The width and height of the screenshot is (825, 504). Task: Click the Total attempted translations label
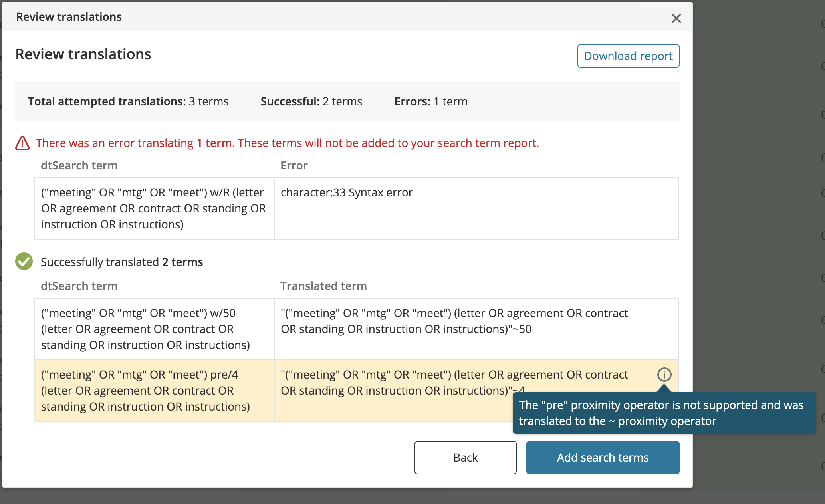coord(107,101)
